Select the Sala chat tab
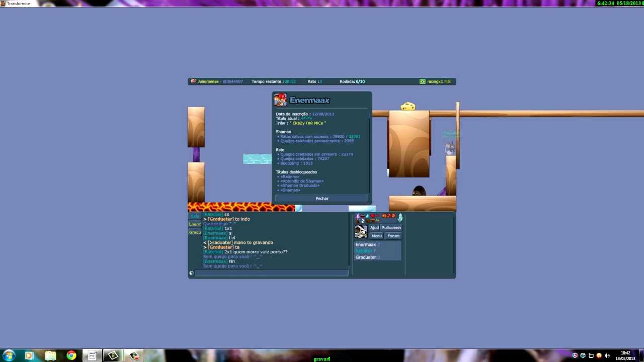This screenshot has height=362, width=644. 195,216
